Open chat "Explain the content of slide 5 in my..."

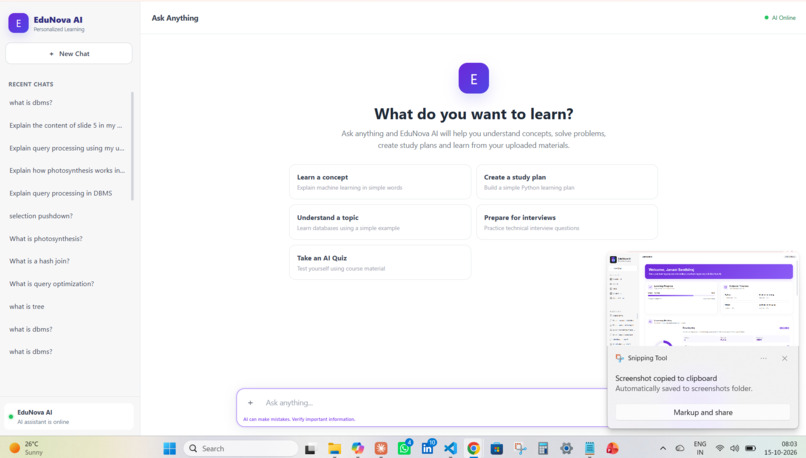click(x=66, y=125)
